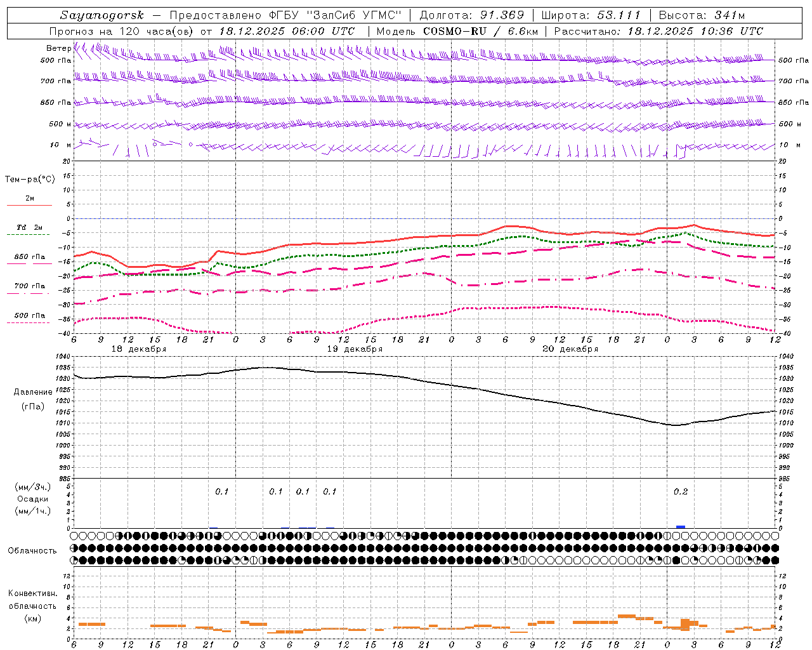Select the Прогноз на 120 часа(ов) text
This screenshot has width=812, height=650.
tap(122, 31)
